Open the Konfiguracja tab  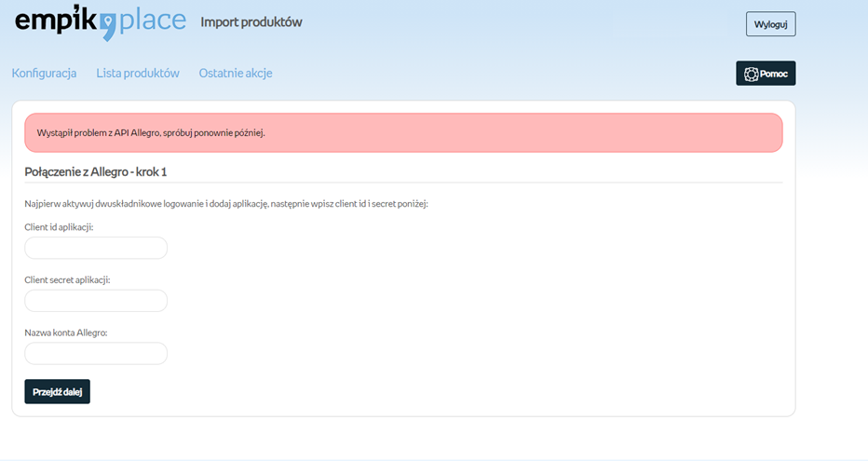coord(44,74)
